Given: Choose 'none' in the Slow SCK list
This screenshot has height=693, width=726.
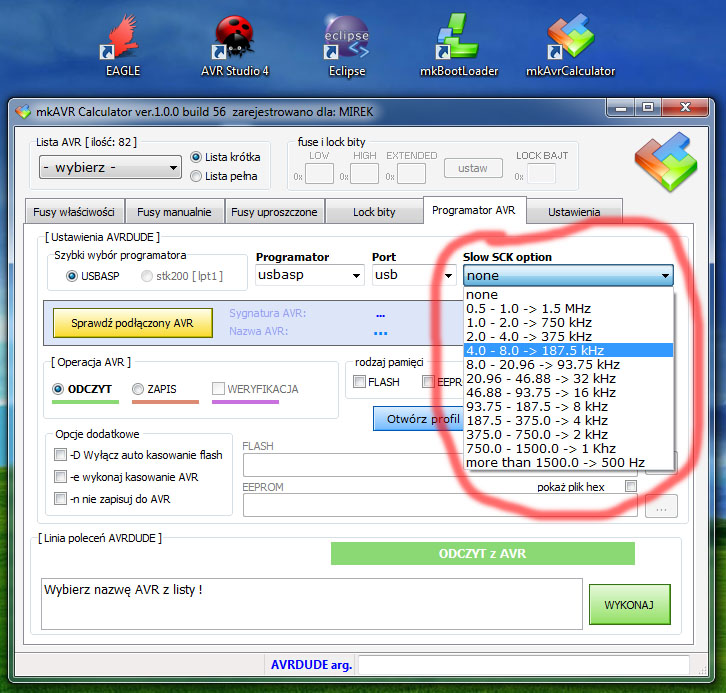Looking at the screenshot, I should [x=568, y=294].
